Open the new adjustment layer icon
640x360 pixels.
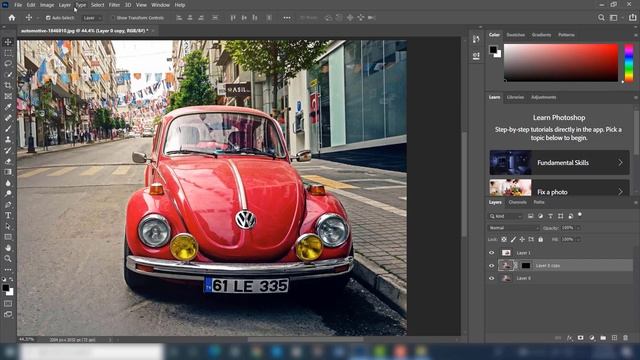point(592,338)
